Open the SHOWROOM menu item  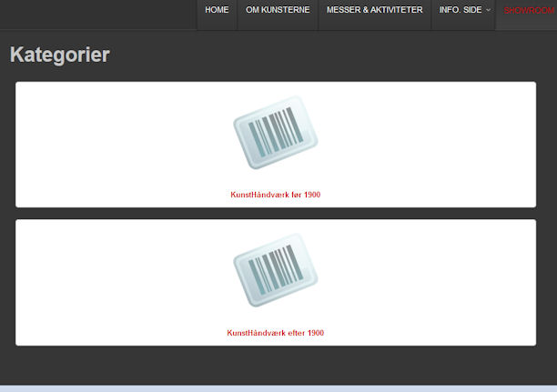pos(529,11)
